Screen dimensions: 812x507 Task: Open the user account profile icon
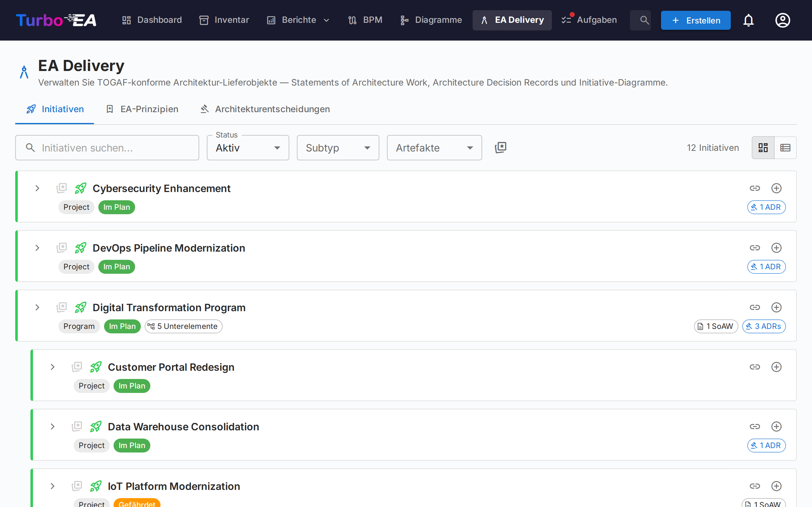(783, 21)
